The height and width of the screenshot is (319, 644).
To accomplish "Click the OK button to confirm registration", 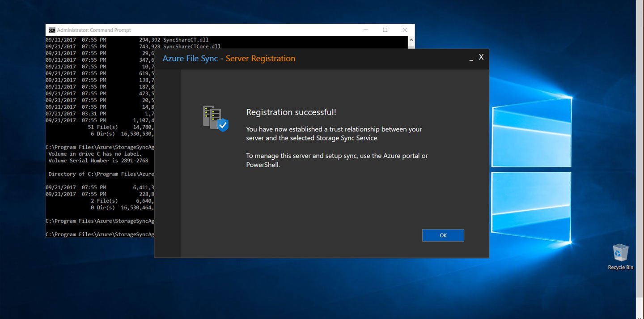I will pos(443,235).
